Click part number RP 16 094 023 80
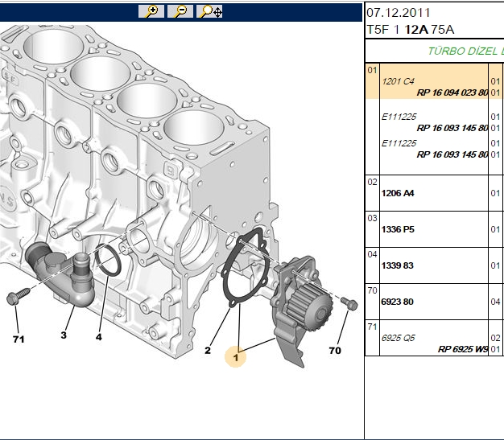Screen dimensions: 504x440 [452, 93]
